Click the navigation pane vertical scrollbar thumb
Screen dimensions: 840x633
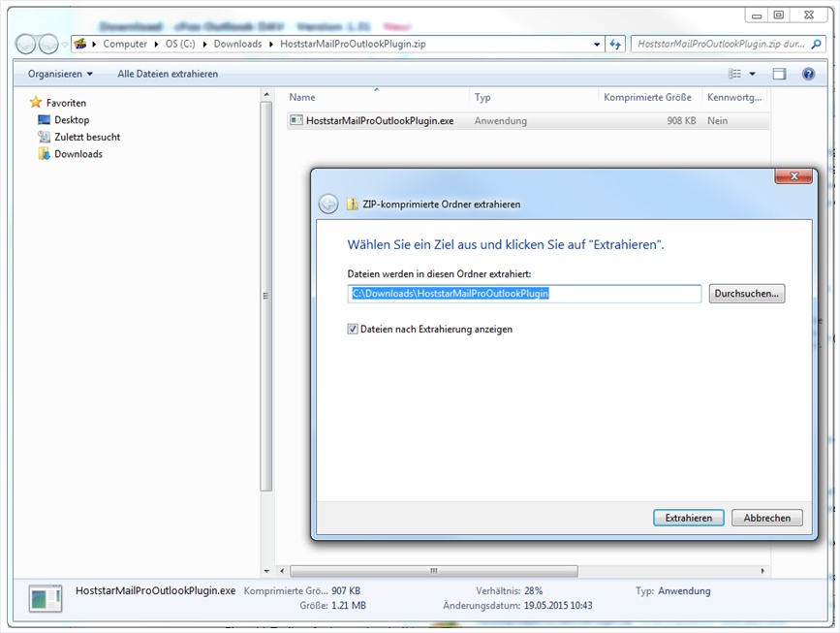(x=266, y=296)
